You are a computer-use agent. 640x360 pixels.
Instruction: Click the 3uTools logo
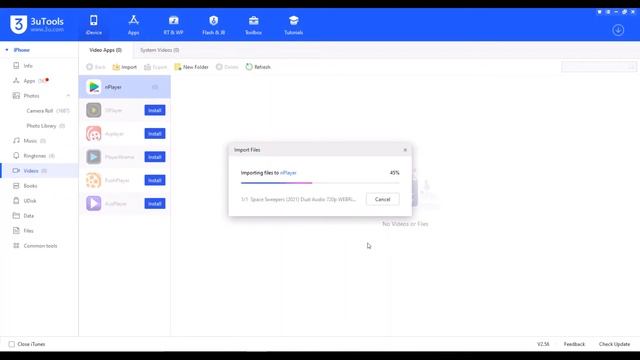(37, 24)
